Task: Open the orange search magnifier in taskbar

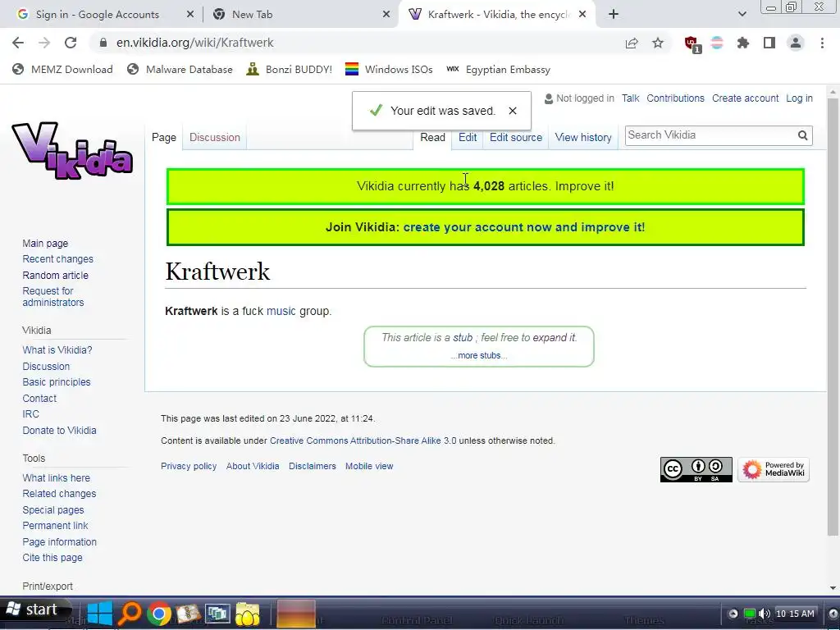Action: tap(129, 614)
